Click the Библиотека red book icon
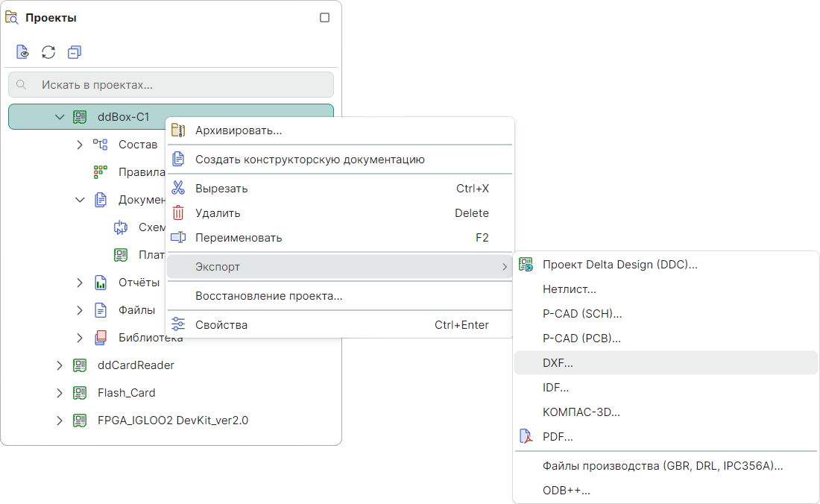 101,338
